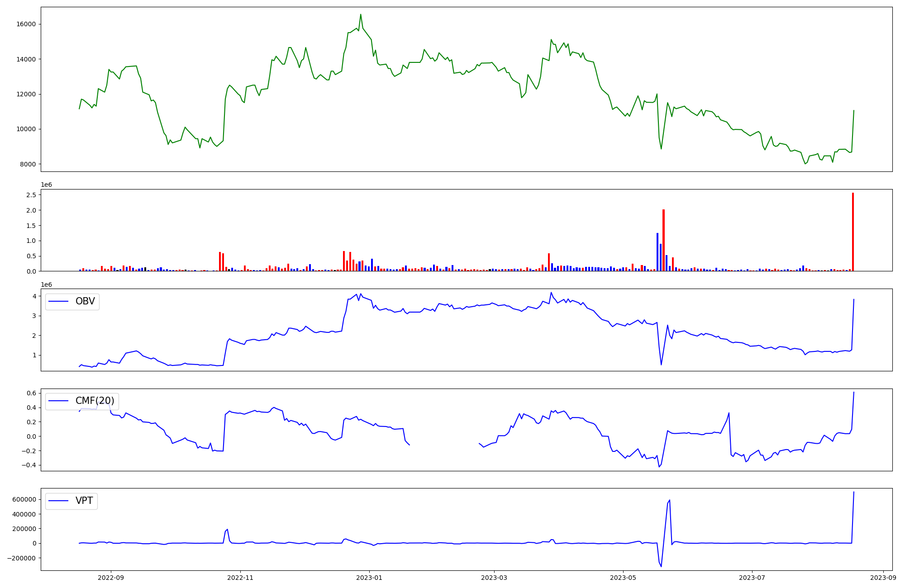Click the CMF(20) legend label
The image size is (905, 588).
pyautogui.click(x=95, y=401)
